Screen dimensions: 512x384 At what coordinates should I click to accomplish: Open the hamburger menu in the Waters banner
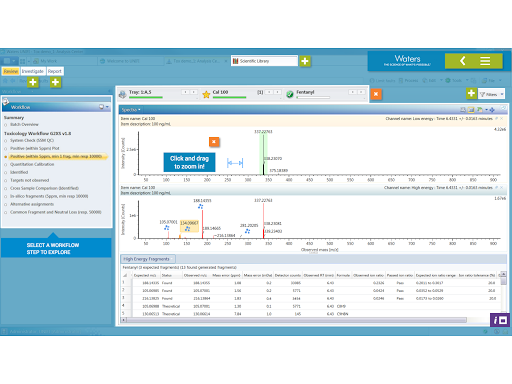485,61
